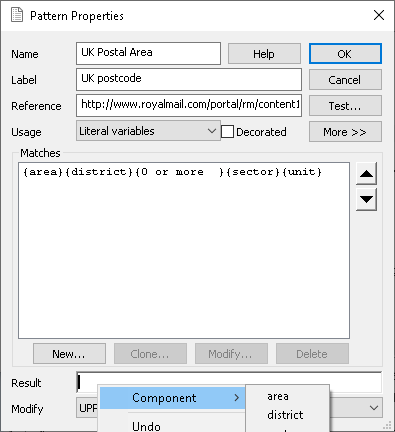
Task: Click into the Label field 'UK postcode'
Action: tap(189, 79)
